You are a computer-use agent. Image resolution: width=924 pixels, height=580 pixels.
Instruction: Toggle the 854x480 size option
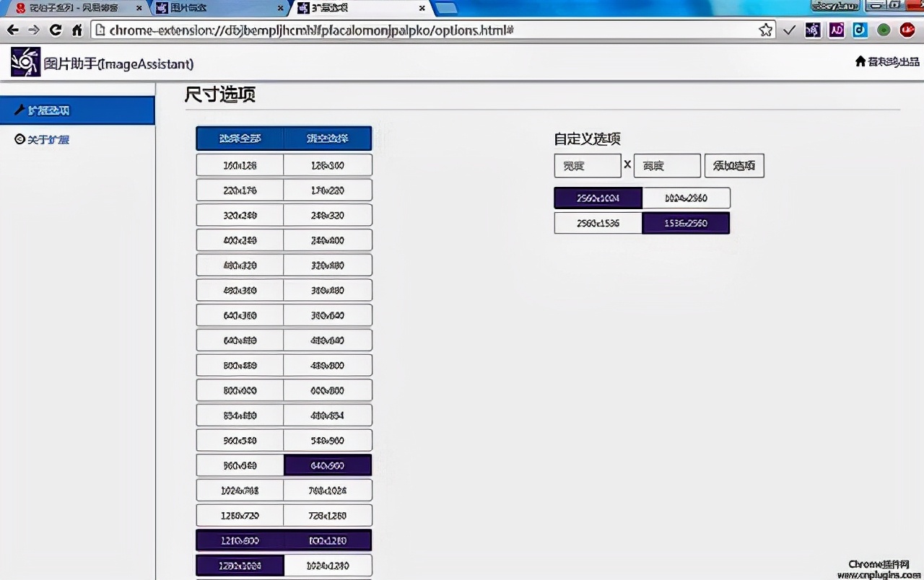[240, 416]
